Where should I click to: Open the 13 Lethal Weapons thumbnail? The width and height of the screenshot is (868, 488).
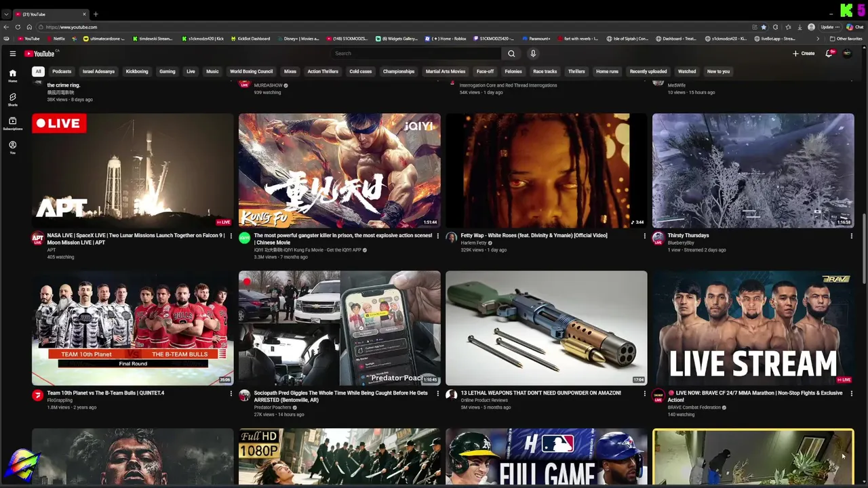point(547,328)
